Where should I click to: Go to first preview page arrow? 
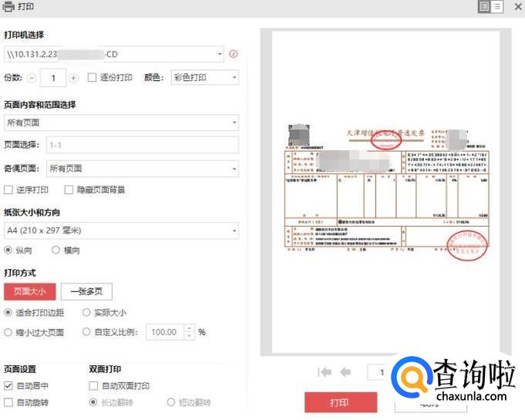pos(325,371)
